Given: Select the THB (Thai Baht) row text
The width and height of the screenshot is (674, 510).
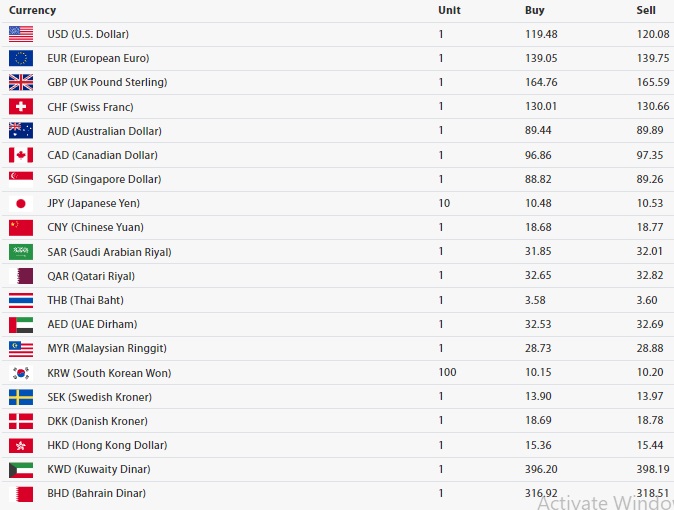Looking at the screenshot, I should [x=86, y=300].
